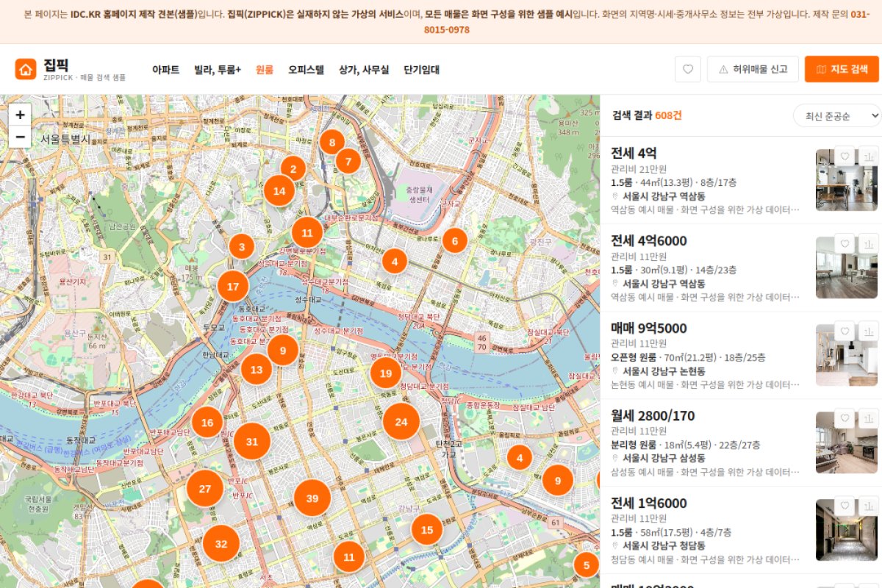Image resolution: width=882 pixels, height=588 pixels.
Task: Select the 원룸 category tab
Action: pyautogui.click(x=265, y=70)
